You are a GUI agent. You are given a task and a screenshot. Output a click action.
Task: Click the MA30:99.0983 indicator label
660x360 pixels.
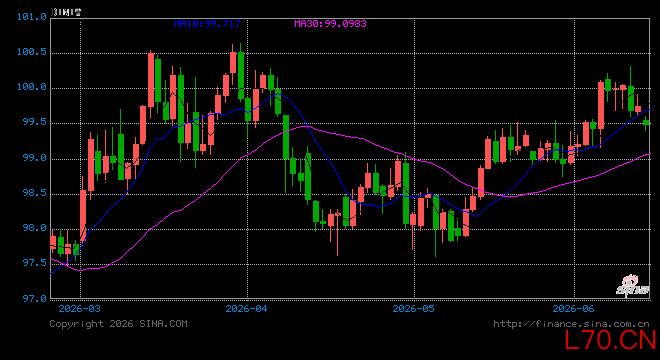(x=330, y=24)
